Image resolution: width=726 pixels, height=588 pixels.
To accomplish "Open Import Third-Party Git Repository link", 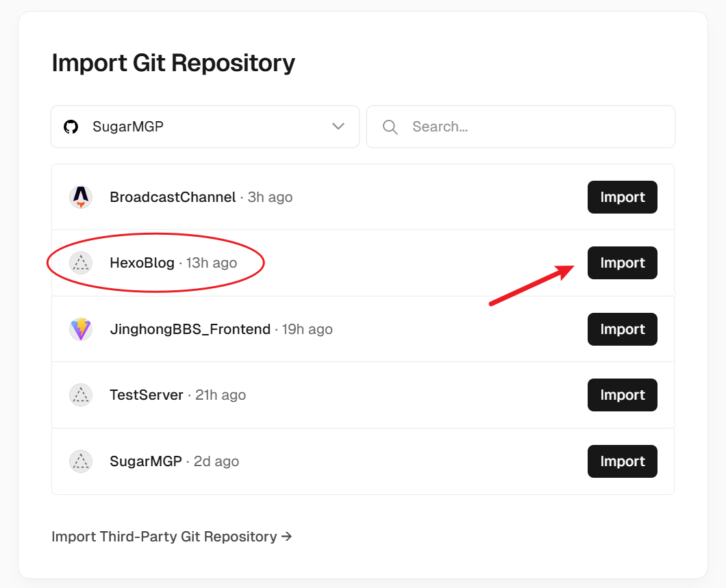I will pos(172,537).
